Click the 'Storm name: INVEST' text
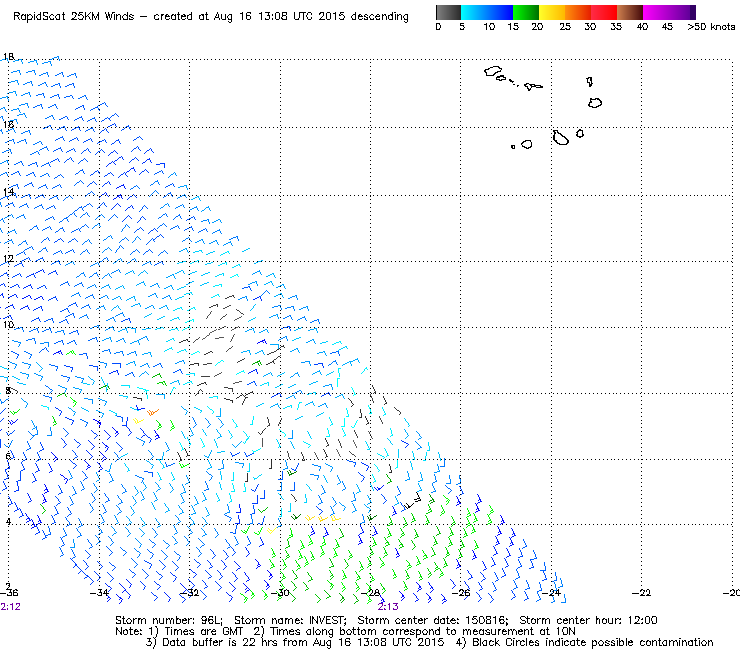 [x=290, y=620]
